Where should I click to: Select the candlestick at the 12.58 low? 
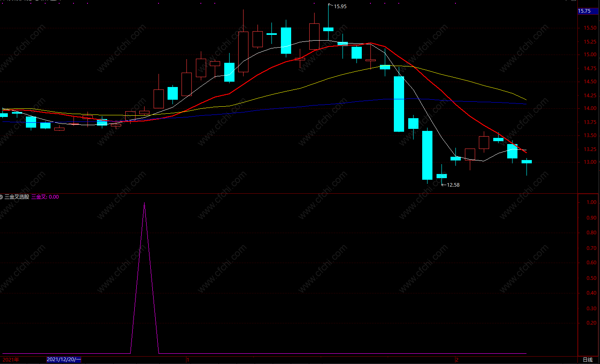click(x=441, y=176)
